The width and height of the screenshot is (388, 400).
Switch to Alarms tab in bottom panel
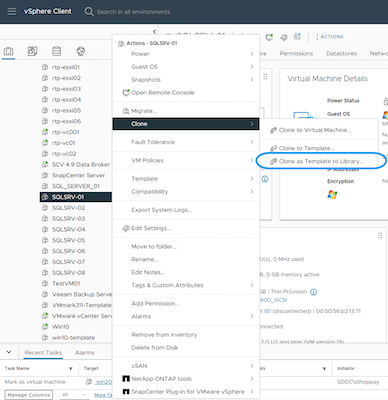pyautogui.click(x=85, y=353)
